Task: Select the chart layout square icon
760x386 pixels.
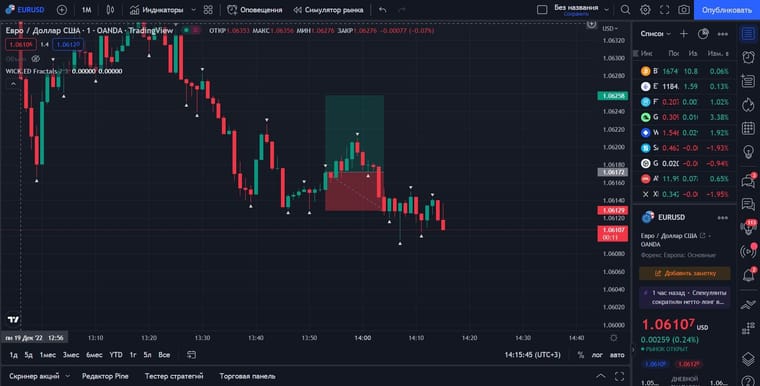Action: tap(542, 10)
